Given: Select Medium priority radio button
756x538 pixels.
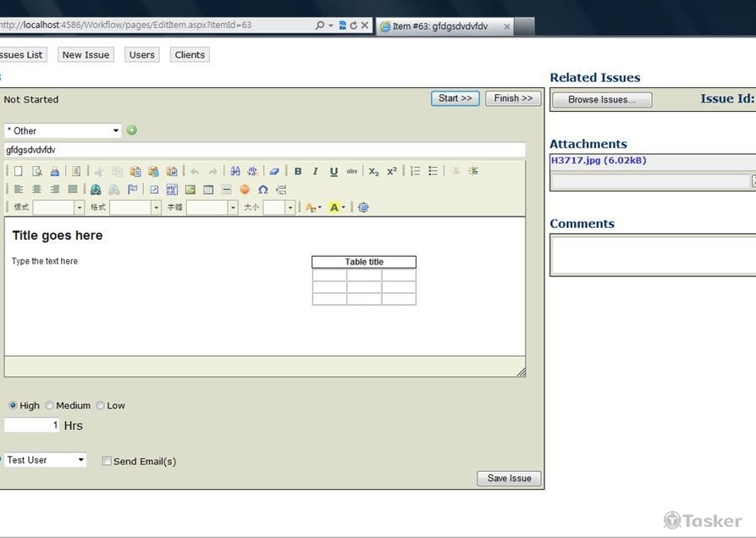Looking at the screenshot, I should pyautogui.click(x=49, y=406).
